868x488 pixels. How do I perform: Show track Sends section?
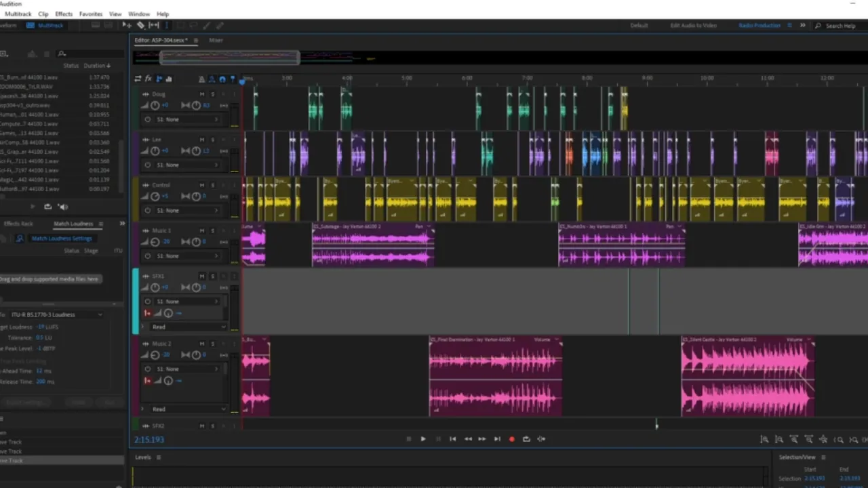[x=159, y=79]
